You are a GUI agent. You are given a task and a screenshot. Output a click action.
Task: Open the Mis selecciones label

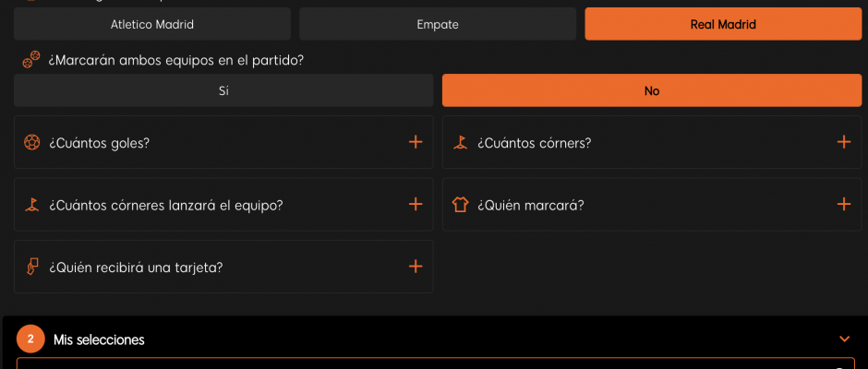pyautogui.click(x=99, y=339)
